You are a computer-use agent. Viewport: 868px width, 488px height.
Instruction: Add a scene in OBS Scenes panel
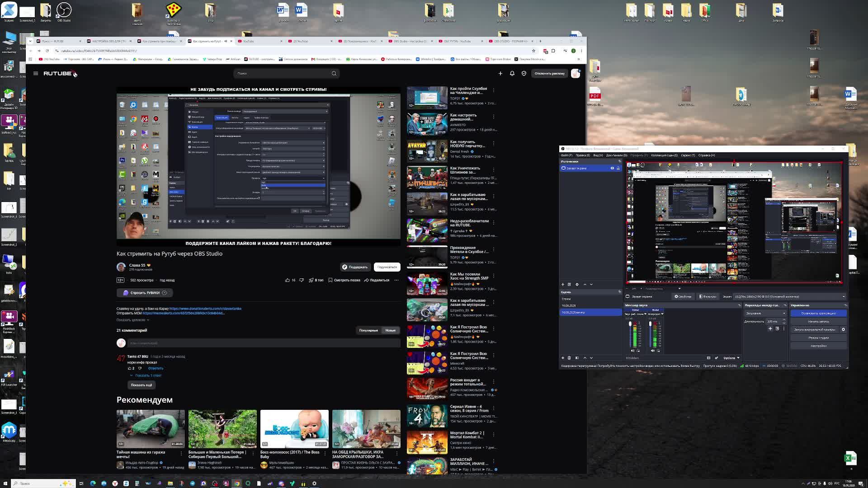(563, 358)
